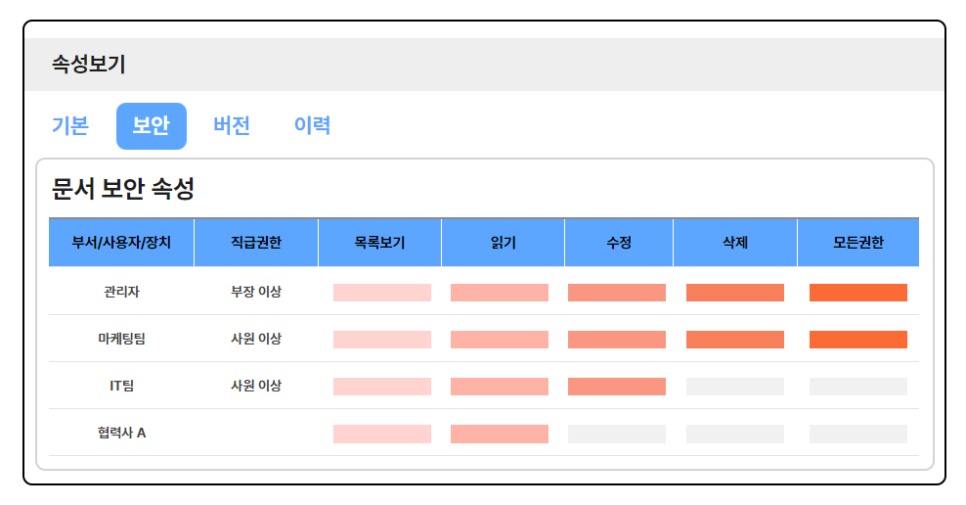Click the 수정 column header
Screen dimensions: 966x505
tap(619, 243)
